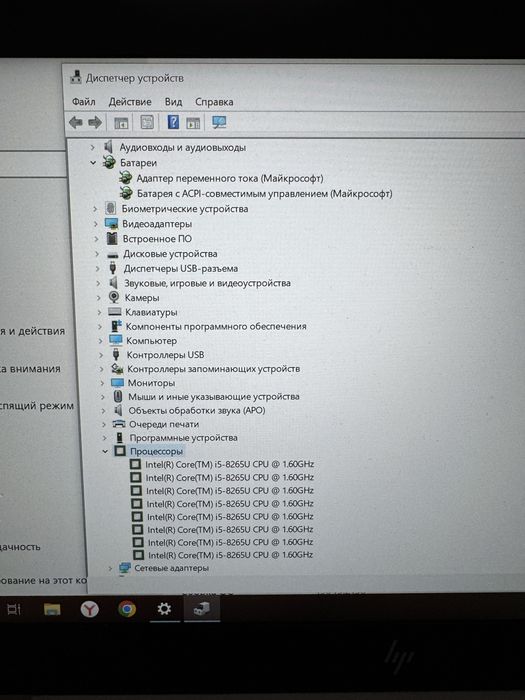Screen dimensions: 525x700
Task: Select the Очереди печати label
Action: 164,424
